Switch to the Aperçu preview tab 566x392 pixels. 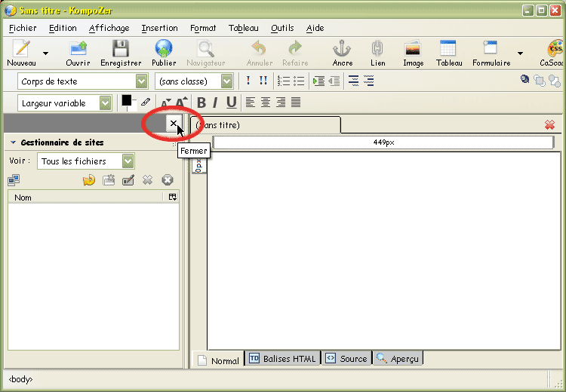pyautogui.click(x=398, y=359)
